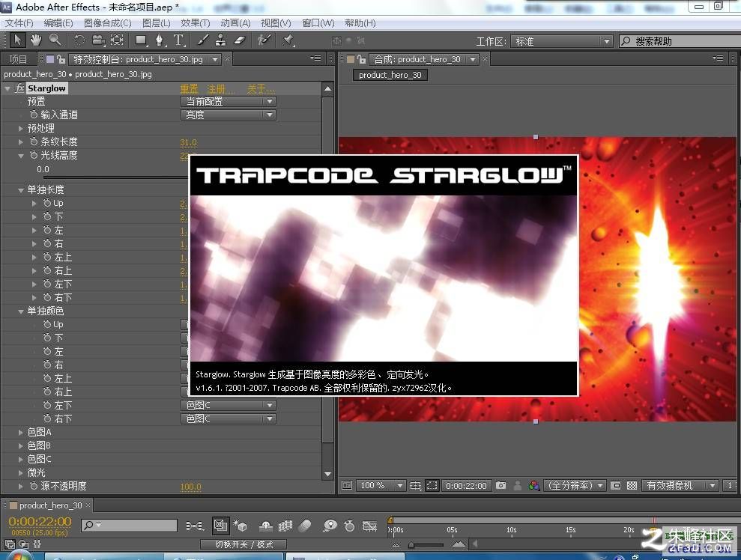Select the Unified Camera tool

pos(98,40)
